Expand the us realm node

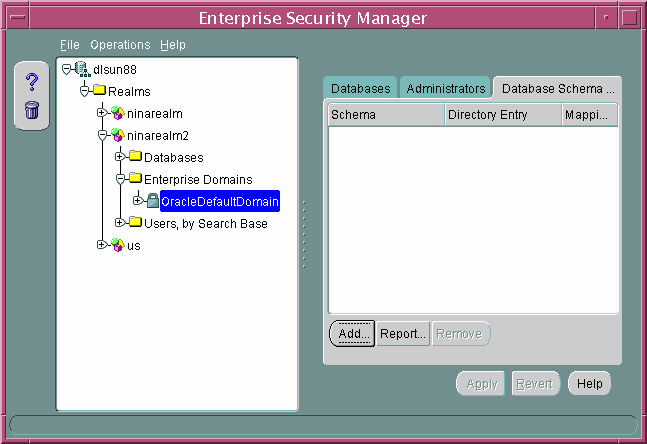(102, 246)
